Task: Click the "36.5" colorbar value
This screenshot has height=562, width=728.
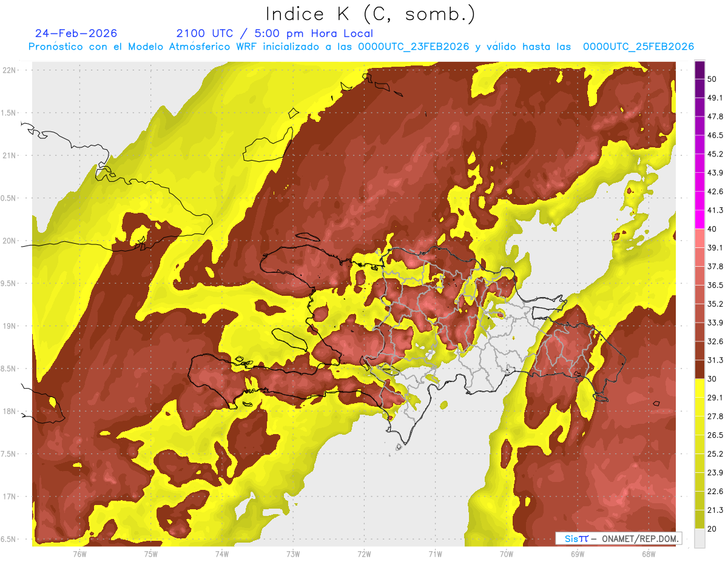Action: point(715,285)
